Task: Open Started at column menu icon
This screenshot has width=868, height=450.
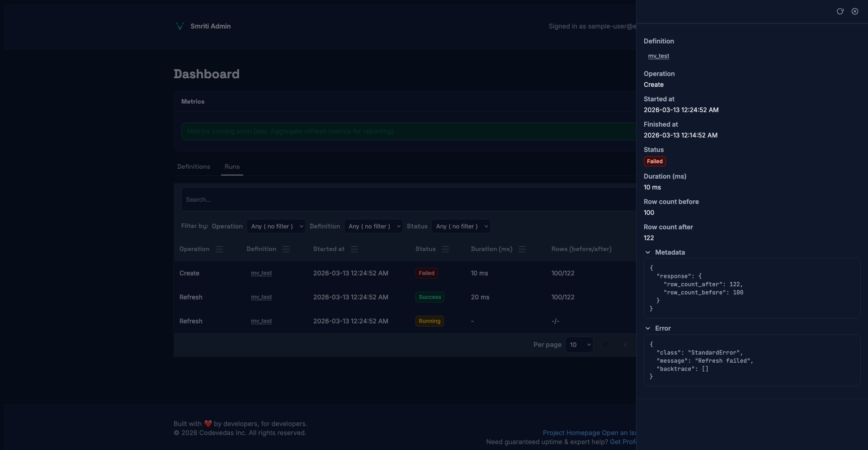Action: coord(354,249)
